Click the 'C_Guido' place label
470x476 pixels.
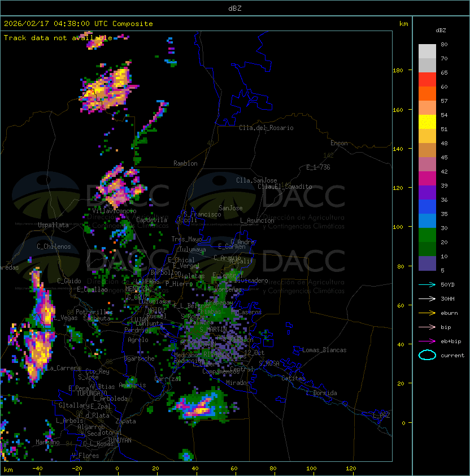(x=69, y=281)
